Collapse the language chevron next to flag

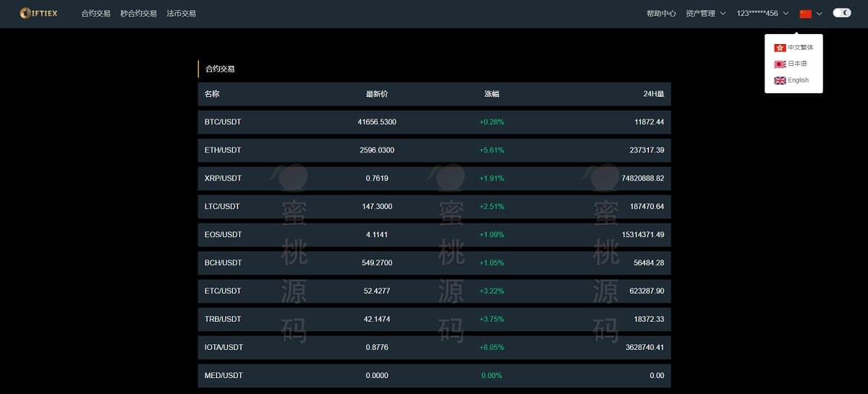820,14
